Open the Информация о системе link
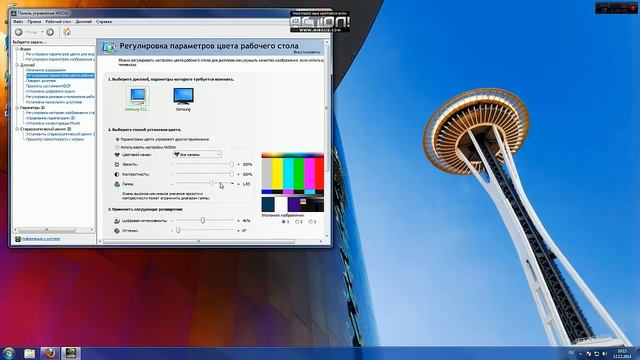640x360 pixels. (40, 239)
